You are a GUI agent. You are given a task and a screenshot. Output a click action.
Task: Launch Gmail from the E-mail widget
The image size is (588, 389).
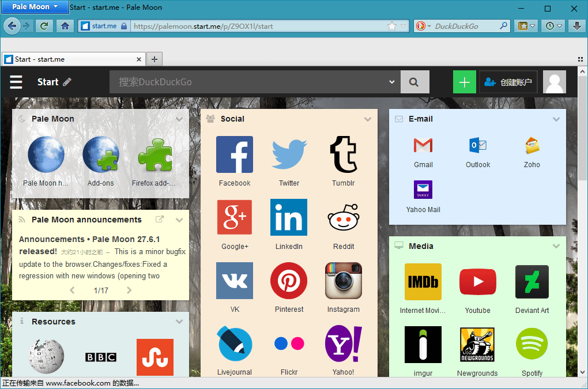423,145
